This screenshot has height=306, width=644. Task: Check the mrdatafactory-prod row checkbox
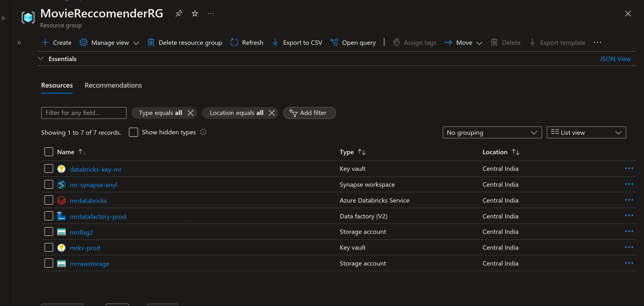coord(49,216)
